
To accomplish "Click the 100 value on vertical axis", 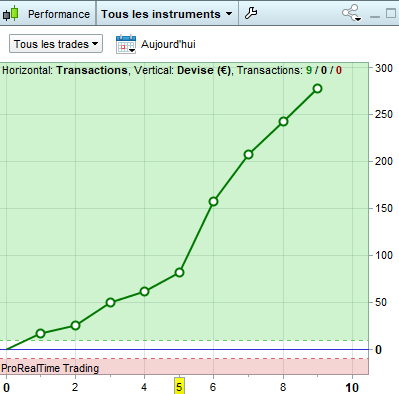I will point(384,255).
